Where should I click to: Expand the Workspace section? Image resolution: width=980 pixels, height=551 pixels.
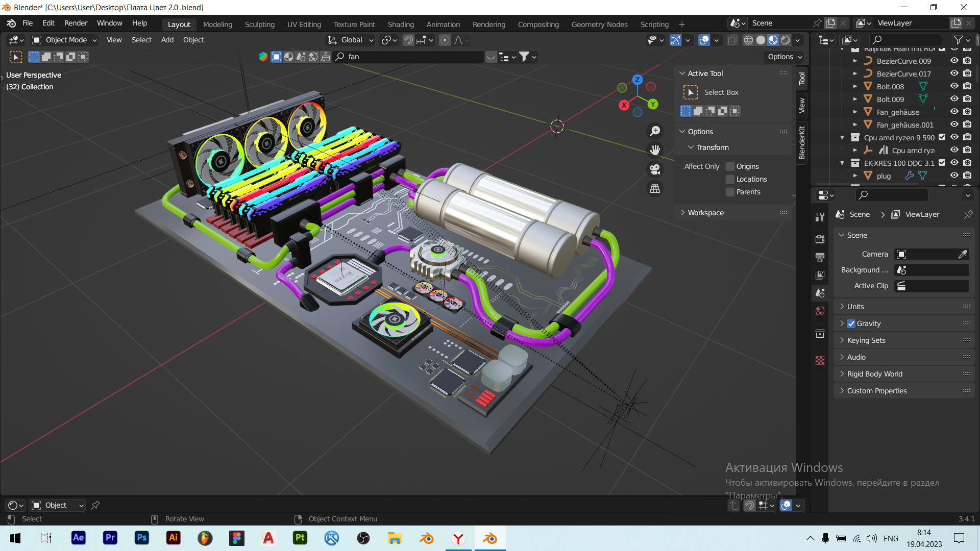tap(705, 213)
